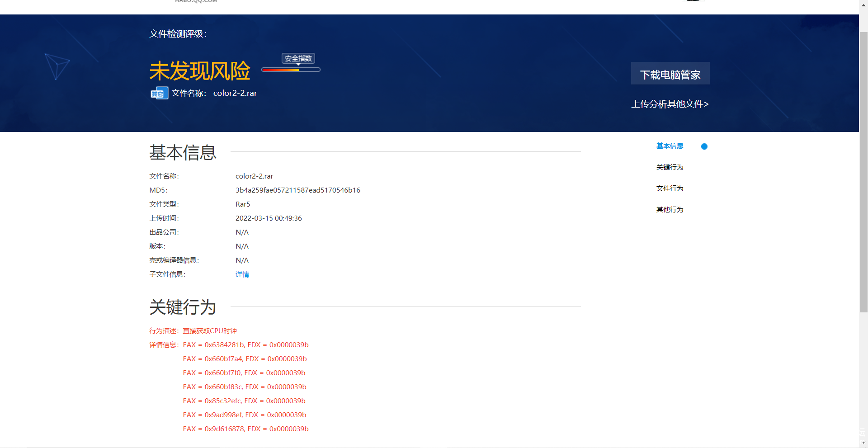Click the line EAX = 0x9ad998ef
Screen dimensions: 868x448
click(245, 415)
